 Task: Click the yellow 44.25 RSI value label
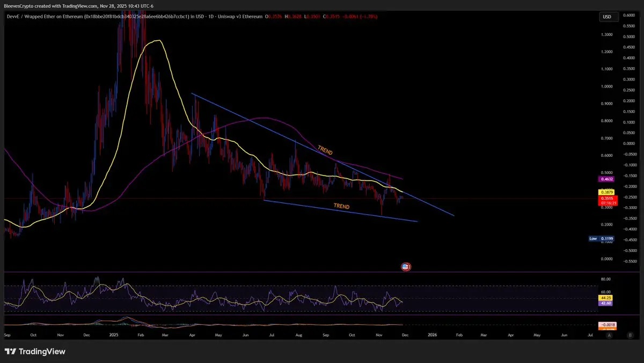(x=606, y=297)
